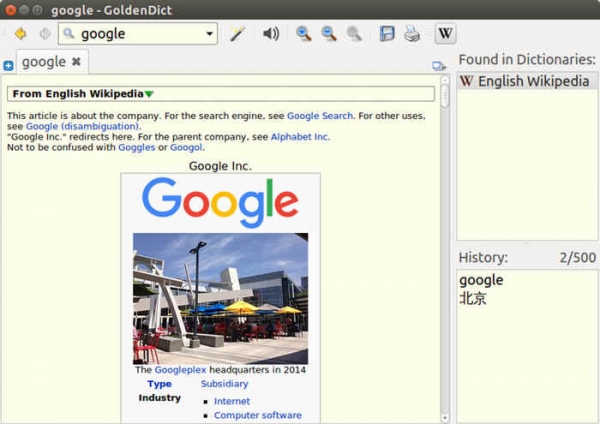Toggle the English Wikipedia dictionary button
This screenshot has height=424, width=600.
(x=445, y=34)
